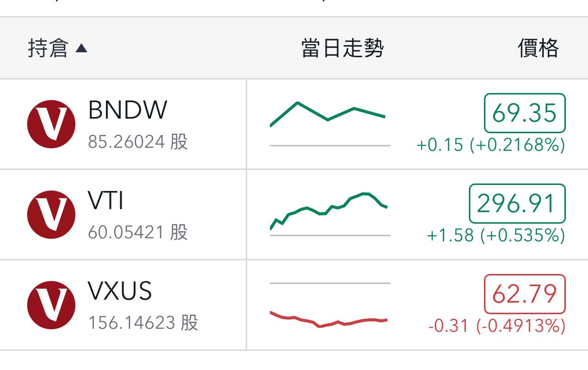Click the red price badge showing 62.79
588x370 pixels.
coord(524,294)
